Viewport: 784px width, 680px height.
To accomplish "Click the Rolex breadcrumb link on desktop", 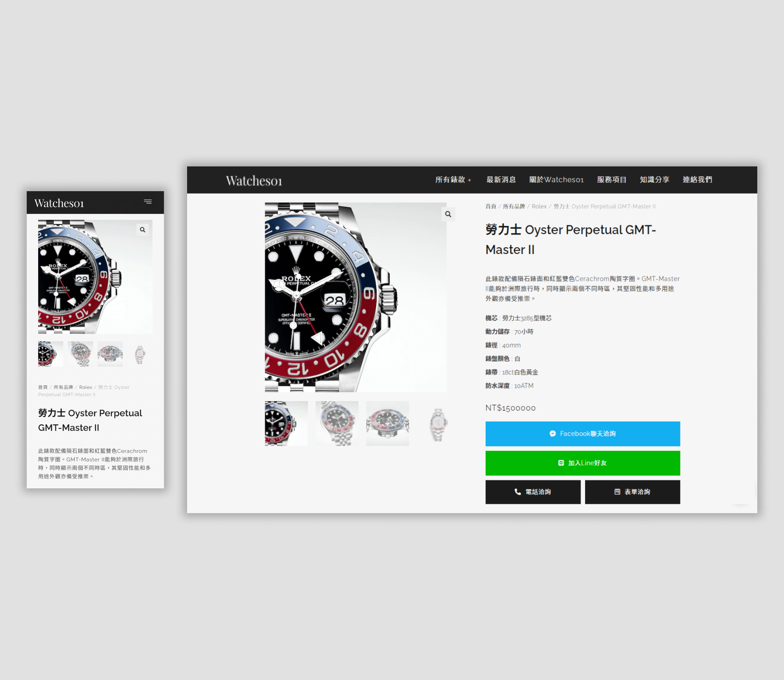I will 539,207.
